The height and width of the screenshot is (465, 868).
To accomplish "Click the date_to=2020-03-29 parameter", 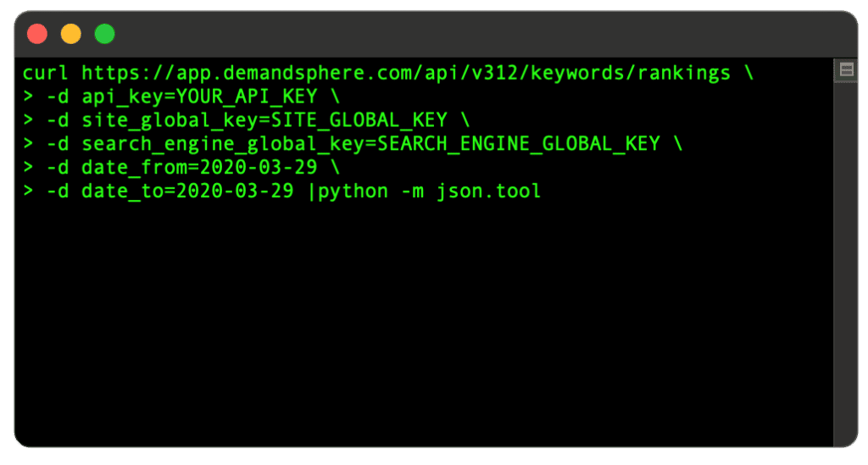I will tap(187, 191).
